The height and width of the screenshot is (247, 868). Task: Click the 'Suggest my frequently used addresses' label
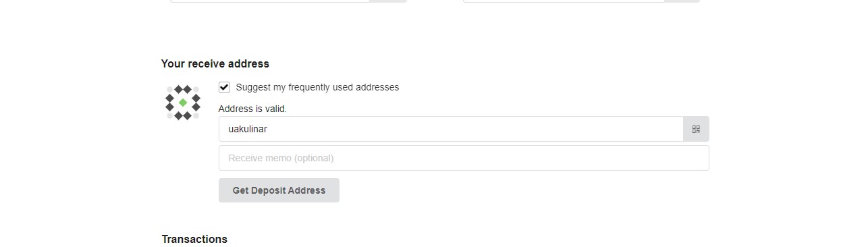pyautogui.click(x=317, y=87)
